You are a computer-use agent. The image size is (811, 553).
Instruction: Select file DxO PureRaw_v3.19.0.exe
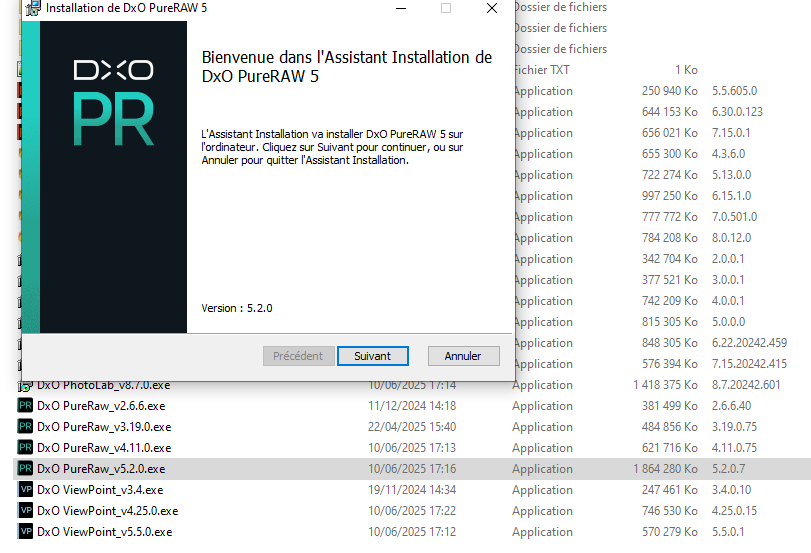pos(104,427)
